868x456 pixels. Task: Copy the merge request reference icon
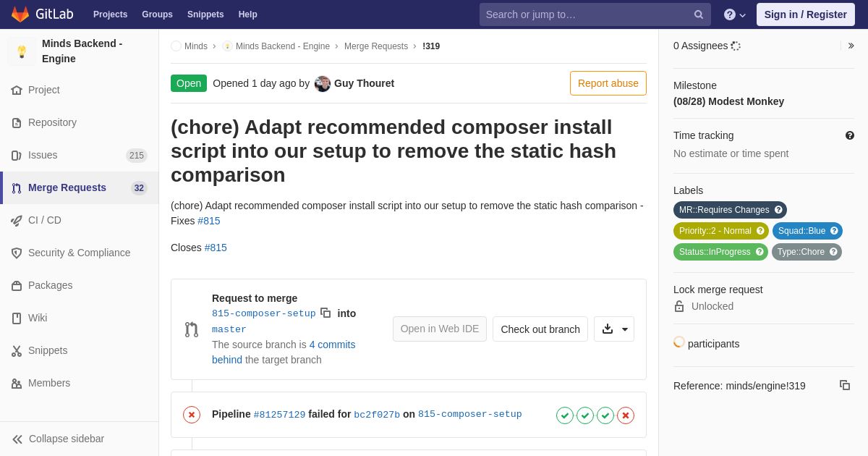tap(845, 385)
